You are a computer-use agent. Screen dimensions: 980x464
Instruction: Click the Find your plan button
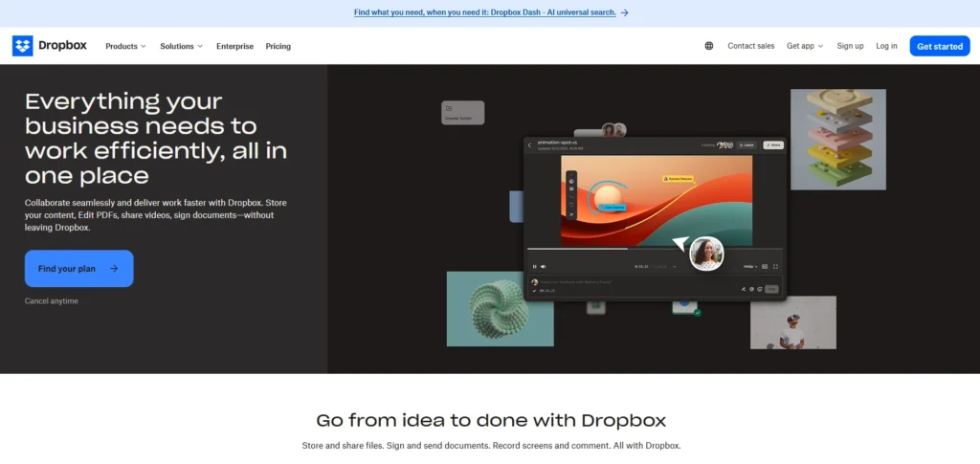click(78, 269)
